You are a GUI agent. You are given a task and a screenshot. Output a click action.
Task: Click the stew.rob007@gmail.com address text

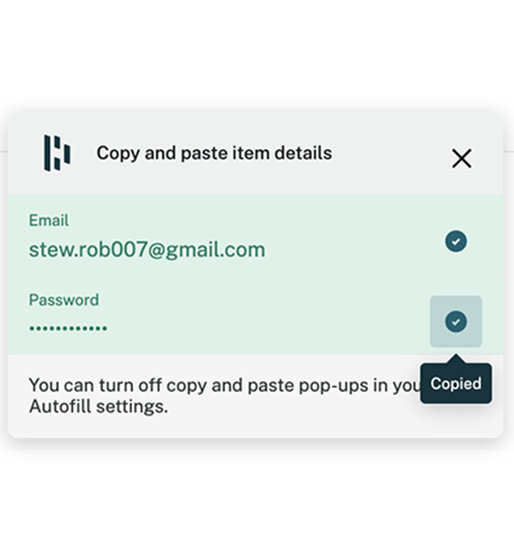pos(147,250)
